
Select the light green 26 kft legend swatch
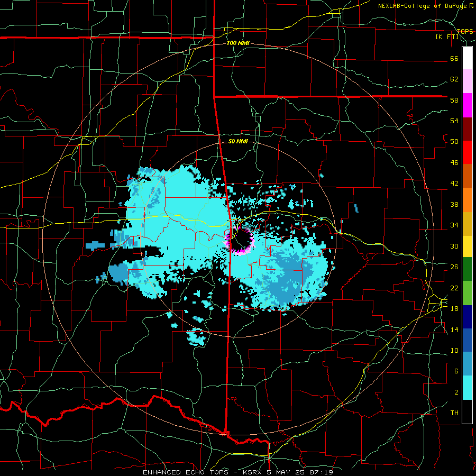coord(467,293)
